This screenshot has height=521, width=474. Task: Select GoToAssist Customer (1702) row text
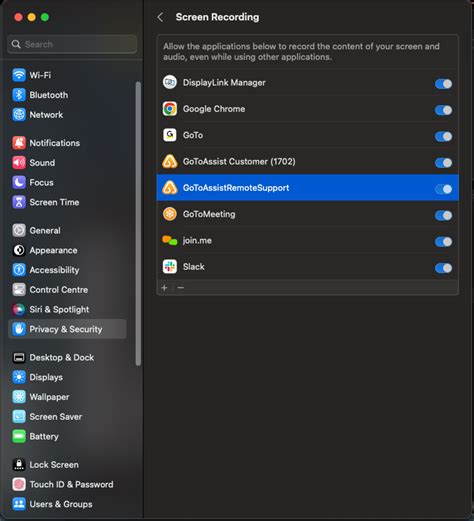[239, 161]
